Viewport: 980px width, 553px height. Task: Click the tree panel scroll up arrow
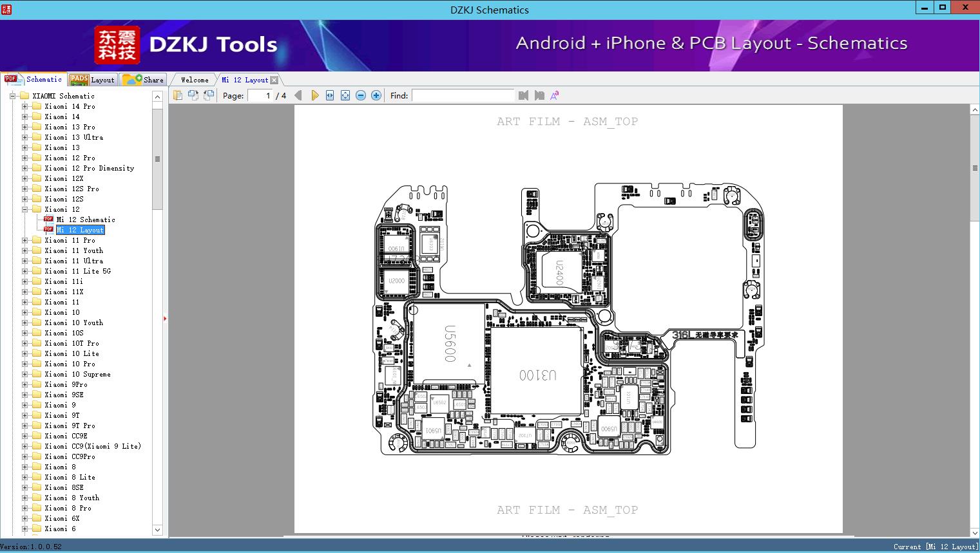[157, 97]
